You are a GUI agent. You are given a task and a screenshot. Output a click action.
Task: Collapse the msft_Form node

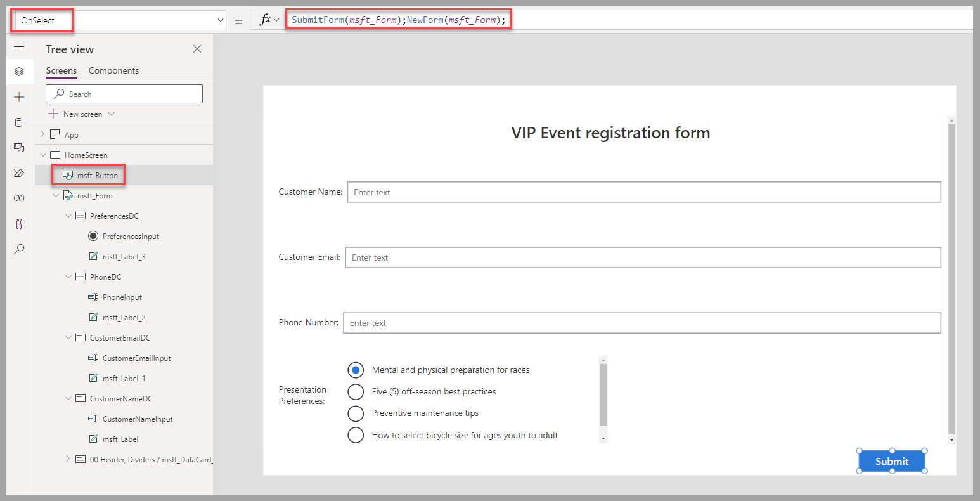(56, 195)
